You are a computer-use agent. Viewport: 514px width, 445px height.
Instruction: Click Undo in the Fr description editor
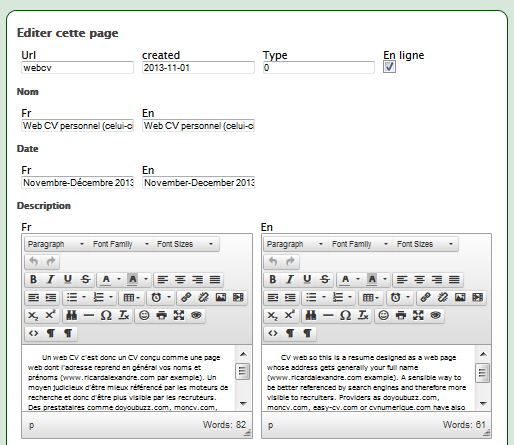pyautogui.click(x=33, y=262)
